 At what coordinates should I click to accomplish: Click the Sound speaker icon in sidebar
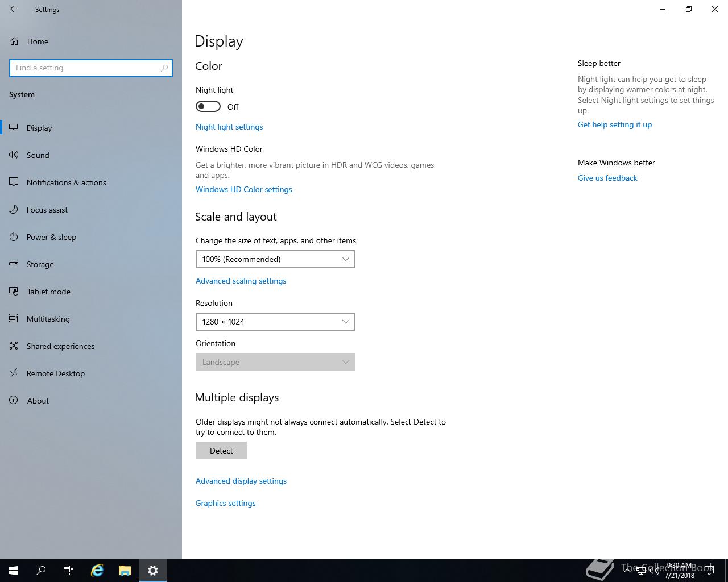tap(14, 155)
